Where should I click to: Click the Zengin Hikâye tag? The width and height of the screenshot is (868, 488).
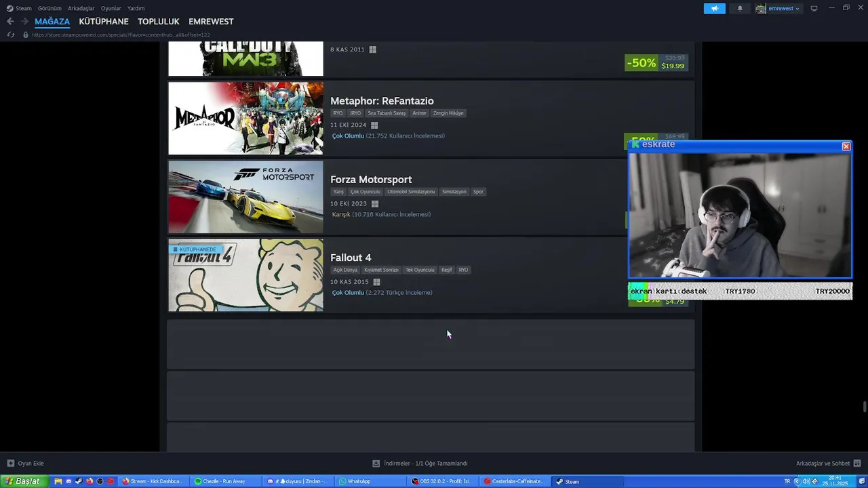tap(449, 113)
